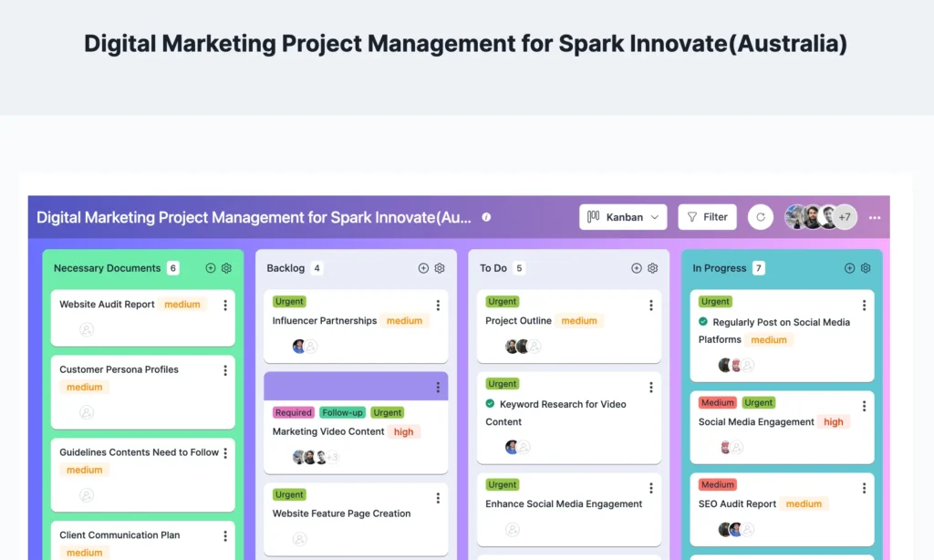Image resolution: width=934 pixels, height=560 pixels.
Task: Click high priority tag on Marketing Video Content
Action: point(403,432)
